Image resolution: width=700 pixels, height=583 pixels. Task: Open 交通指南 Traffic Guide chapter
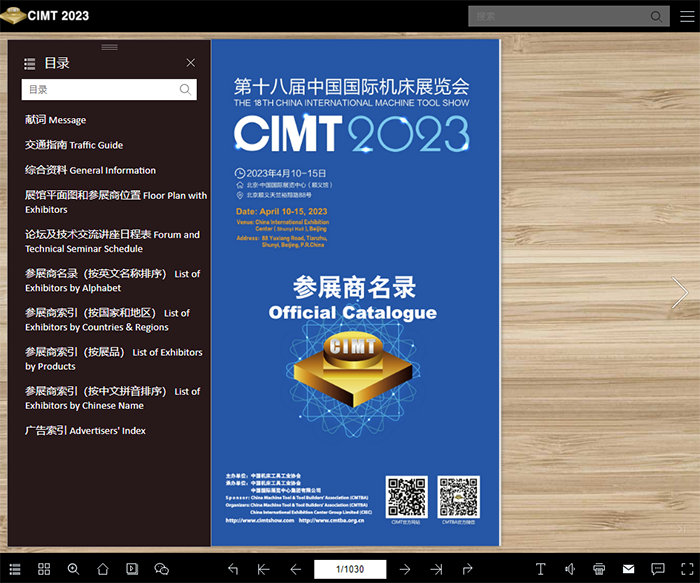point(74,145)
